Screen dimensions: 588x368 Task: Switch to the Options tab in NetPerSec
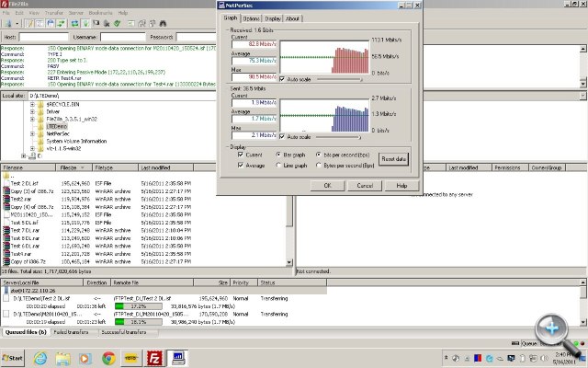(x=251, y=18)
